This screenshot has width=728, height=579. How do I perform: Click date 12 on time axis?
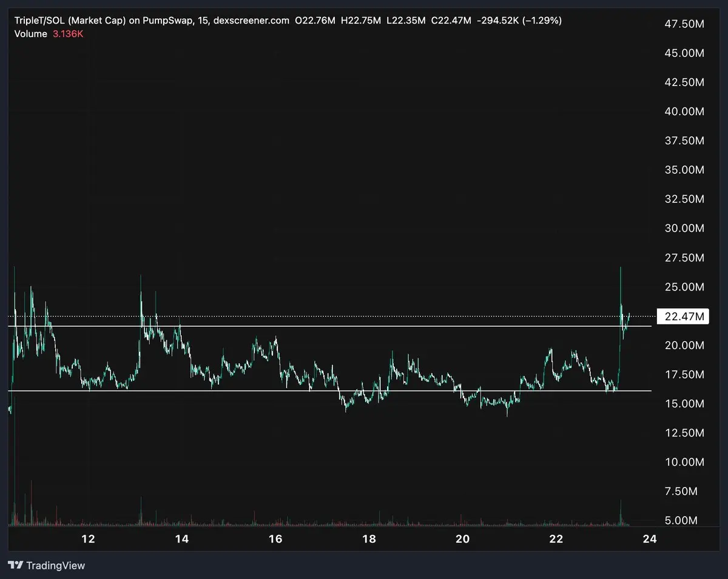(x=89, y=538)
